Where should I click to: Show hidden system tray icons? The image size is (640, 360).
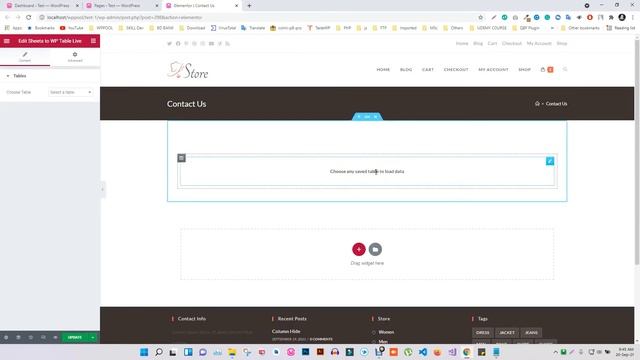(555, 352)
